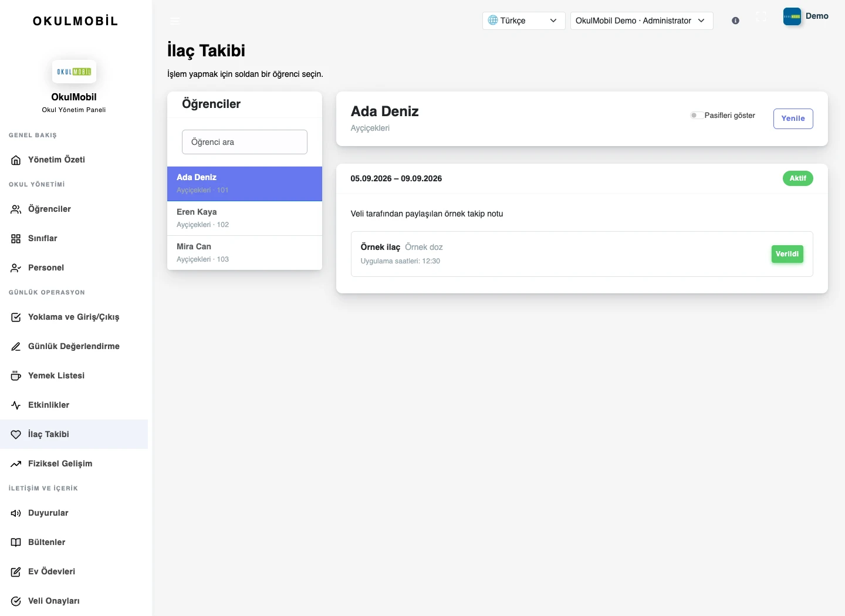The height and width of the screenshot is (616, 845).
Task: Click the grid icon beside Sınıflar
Action: tap(16, 238)
